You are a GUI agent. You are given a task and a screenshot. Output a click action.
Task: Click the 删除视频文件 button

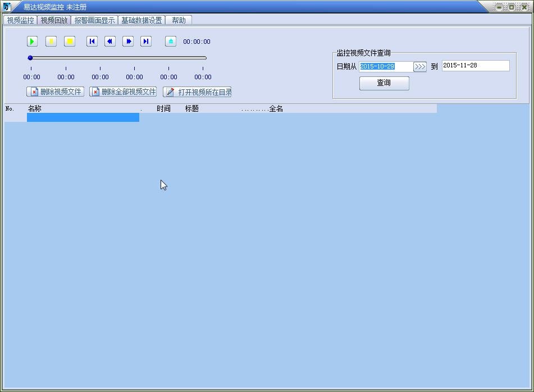(55, 92)
